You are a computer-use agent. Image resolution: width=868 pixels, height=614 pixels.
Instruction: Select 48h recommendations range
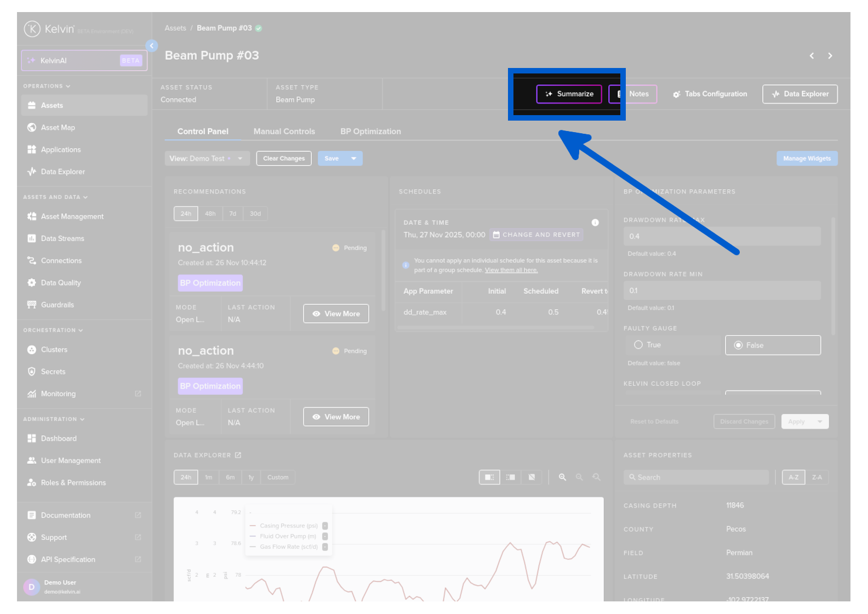(210, 214)
